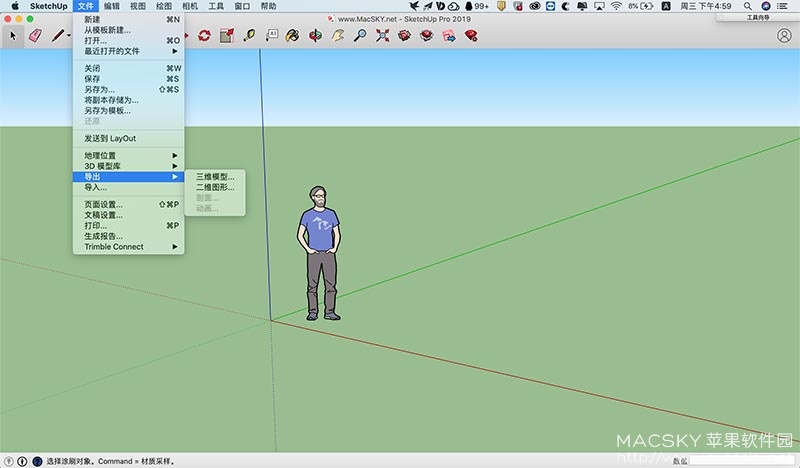Choose 另存为... menu entry
Screen dimensions: 800x468
[128, 89]
